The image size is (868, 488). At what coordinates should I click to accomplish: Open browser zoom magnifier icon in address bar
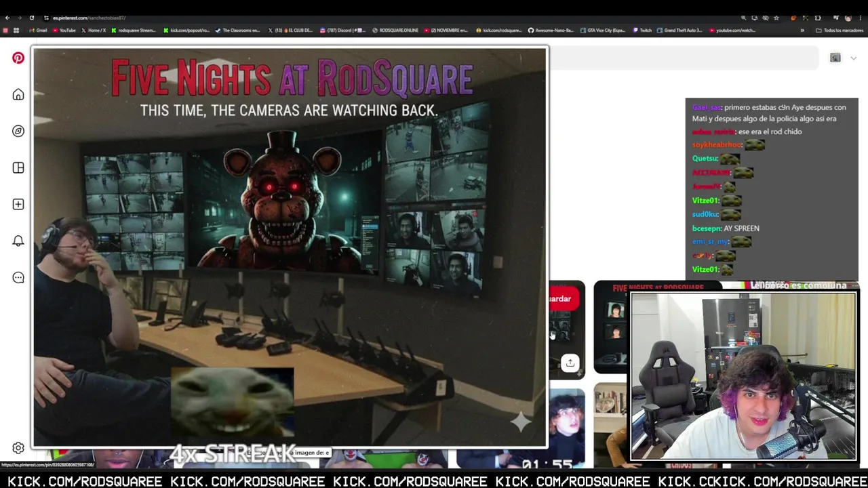744,18
